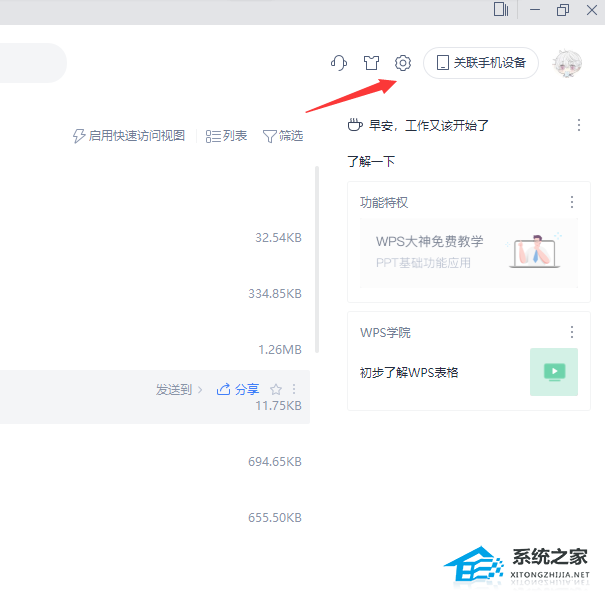Open the 筛选 filter dropdown
This screenshot has height=593, width=605.
282,136
